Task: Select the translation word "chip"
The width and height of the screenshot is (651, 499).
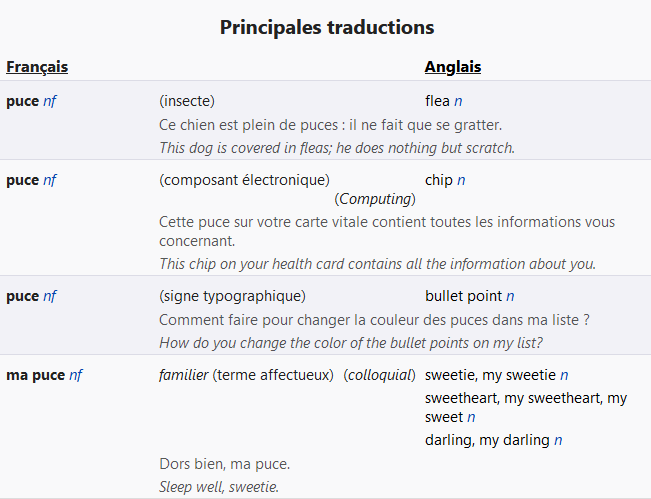Action: [439, 180]
